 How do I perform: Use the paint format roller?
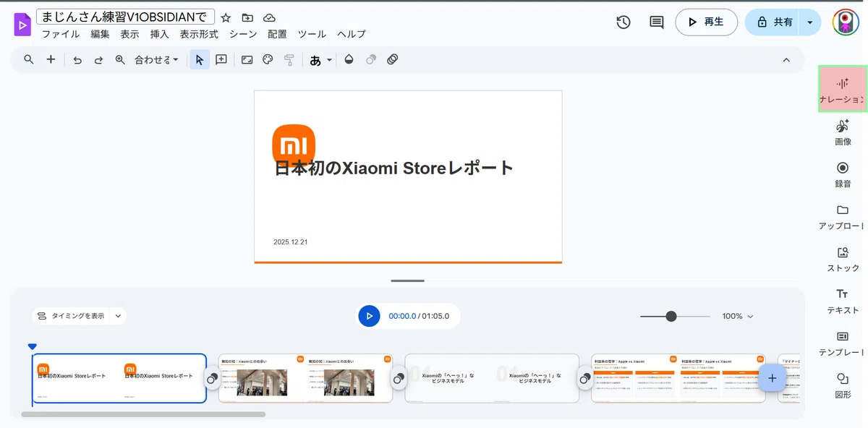point(289,60)
